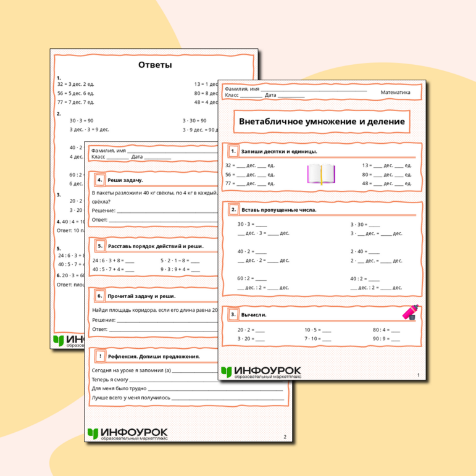Click the Решение line under task 4

pyautogui.click(x=167, y=211)
